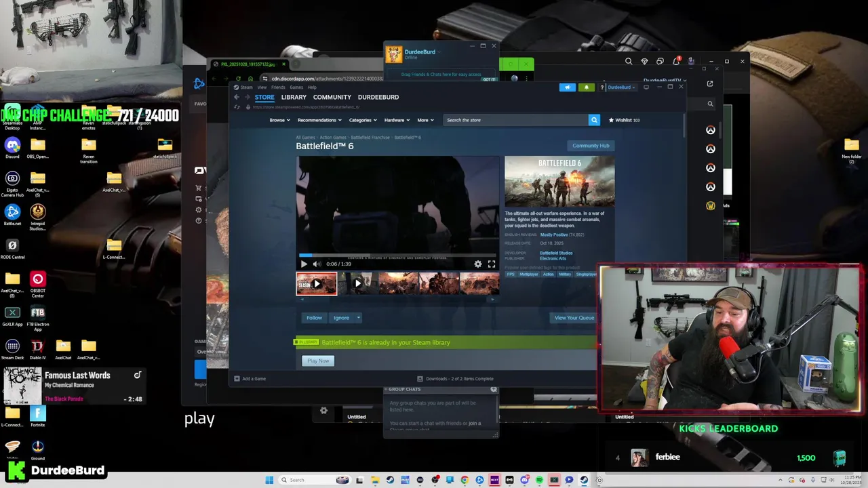This screenshot has width=868, height=488.
Task: Click the store search magnifier button
Action: point(594,120)
